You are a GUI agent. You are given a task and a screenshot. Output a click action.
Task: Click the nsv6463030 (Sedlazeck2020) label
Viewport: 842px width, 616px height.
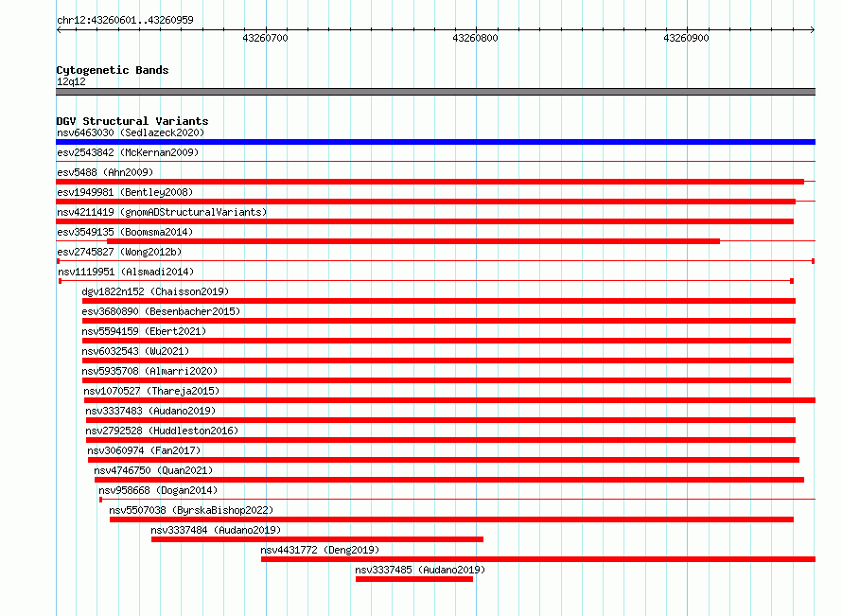[x=131, y=132]
